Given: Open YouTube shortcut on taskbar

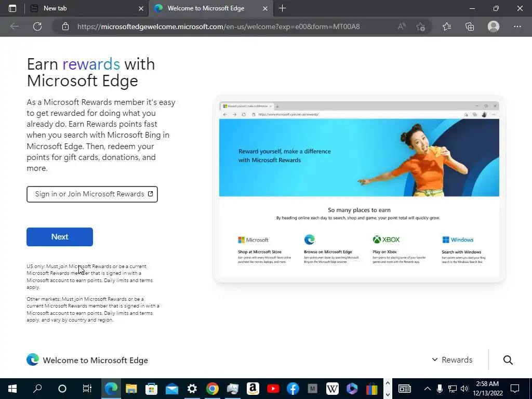Looking at the screenshot, I should tap(273, 389).
